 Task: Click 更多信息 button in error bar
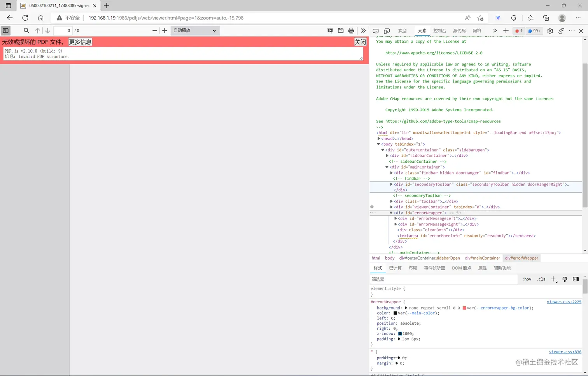[80, 42]
